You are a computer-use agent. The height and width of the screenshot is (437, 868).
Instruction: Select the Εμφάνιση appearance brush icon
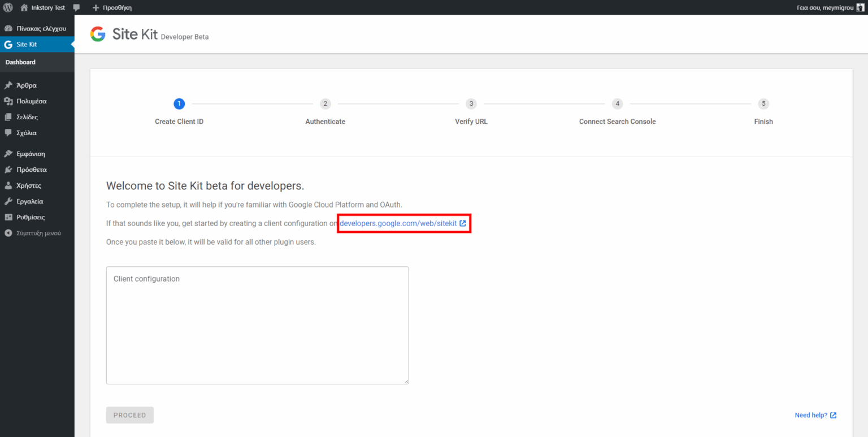point(8,153)
